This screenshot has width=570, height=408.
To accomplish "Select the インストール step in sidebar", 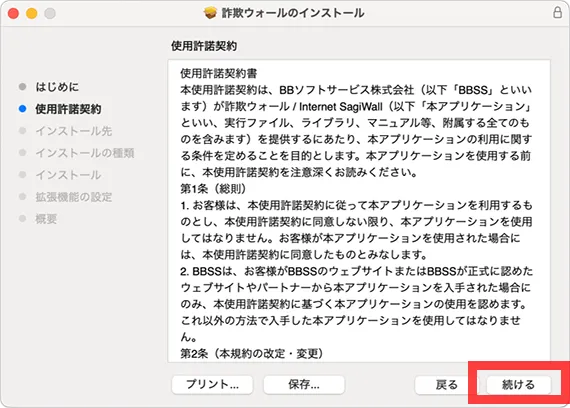I will coord(68,175).
